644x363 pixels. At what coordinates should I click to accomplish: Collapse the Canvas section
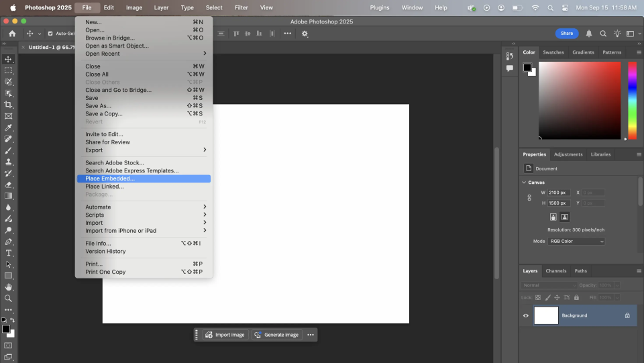point(525,183)
